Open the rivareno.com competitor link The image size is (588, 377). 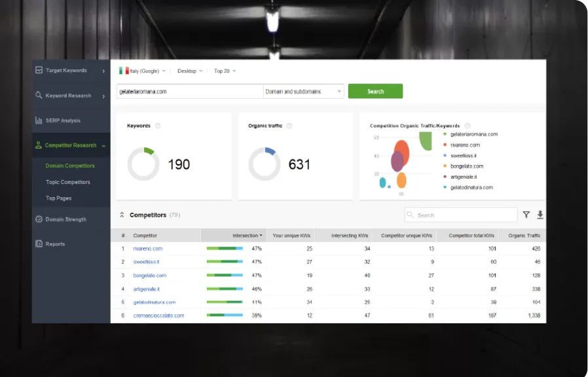[x=148, y=249]
